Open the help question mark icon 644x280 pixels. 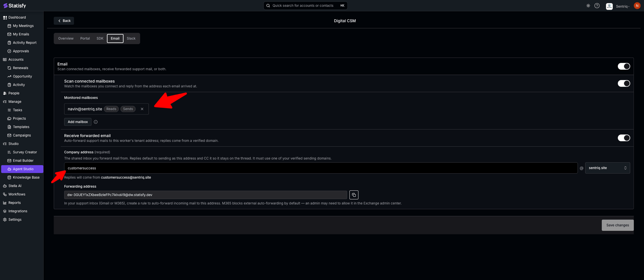click(597, 6)
